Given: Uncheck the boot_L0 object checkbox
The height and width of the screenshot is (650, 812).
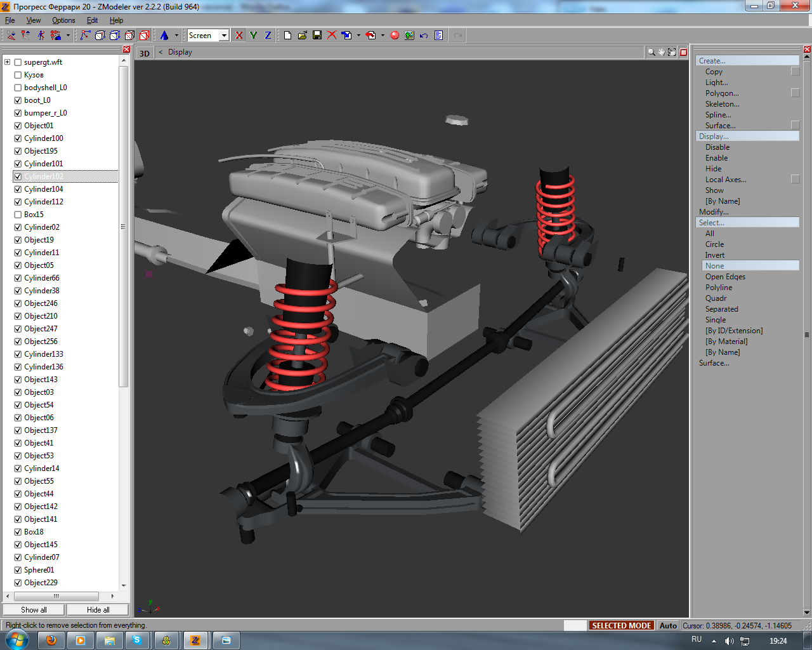Looking at the screenshot, I should pos(18,100).
